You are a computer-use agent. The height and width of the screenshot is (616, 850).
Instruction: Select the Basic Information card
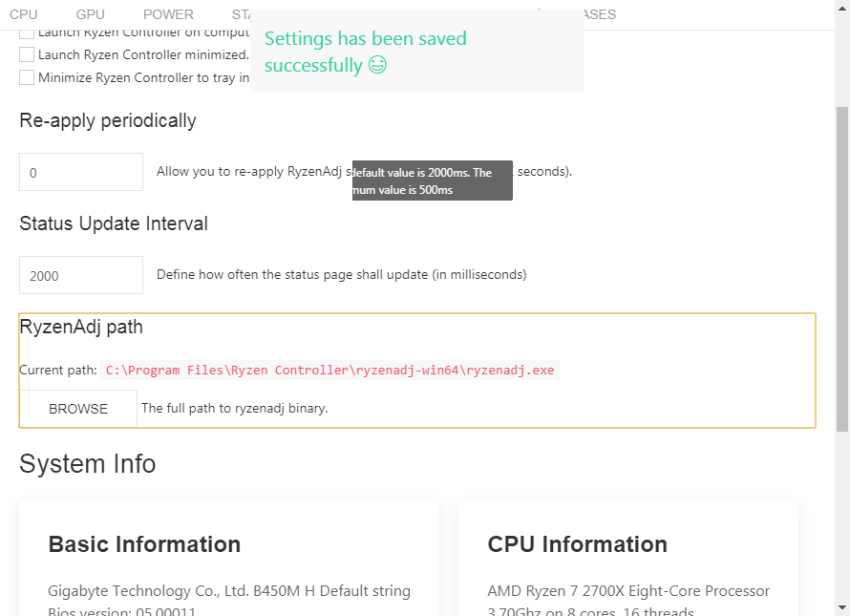229,559
